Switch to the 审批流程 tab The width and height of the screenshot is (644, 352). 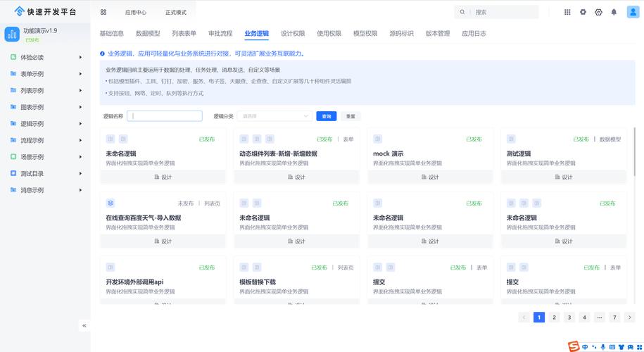point(220,33)
